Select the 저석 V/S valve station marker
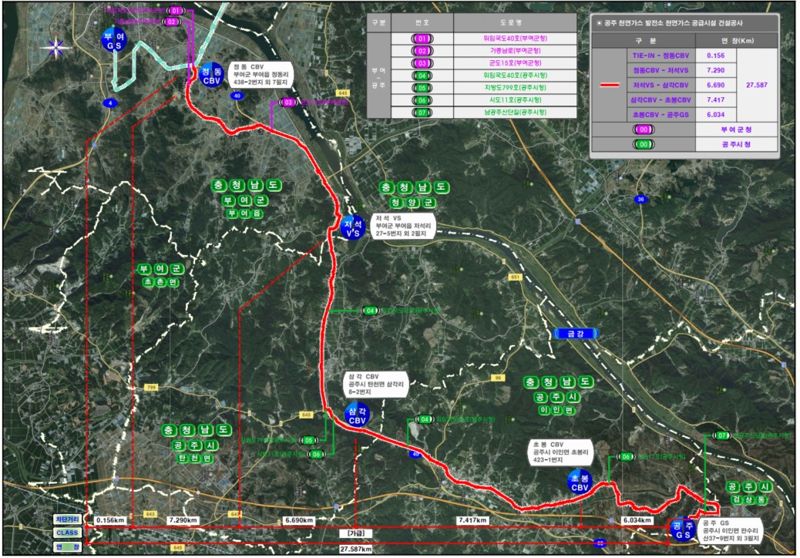 point(352,227)
